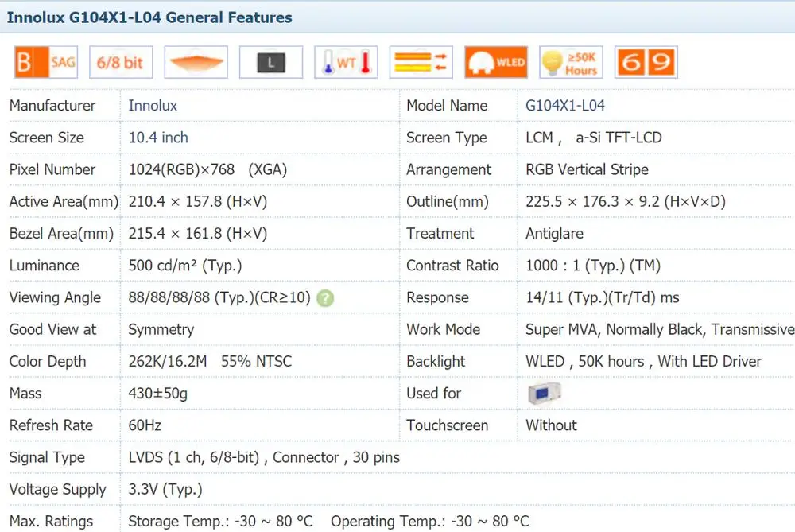Select the 88/88/88/88 viewing angle value

(219, 297)
